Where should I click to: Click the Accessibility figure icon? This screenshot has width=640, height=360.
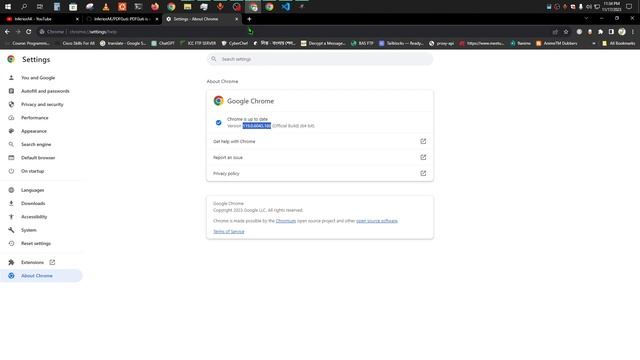click(11, 217)
